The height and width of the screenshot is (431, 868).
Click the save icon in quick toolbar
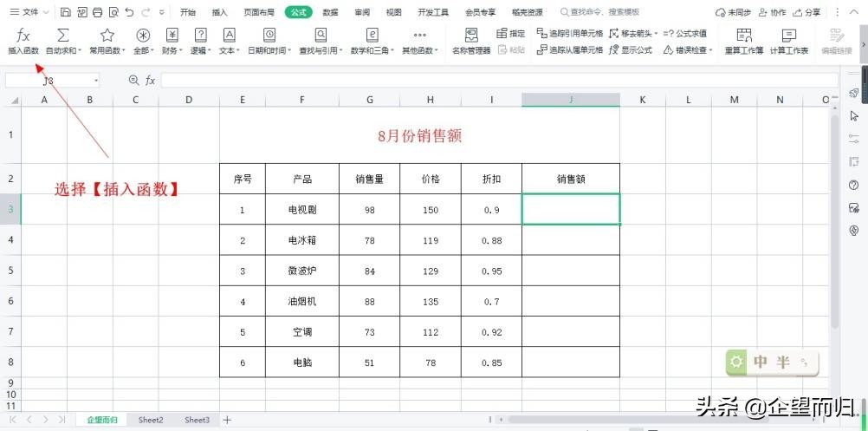pyautogui.click(x=66, y=12)
